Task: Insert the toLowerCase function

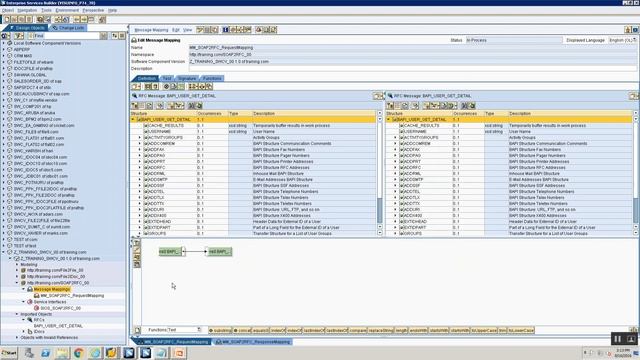Action: [x=521, y=330]
